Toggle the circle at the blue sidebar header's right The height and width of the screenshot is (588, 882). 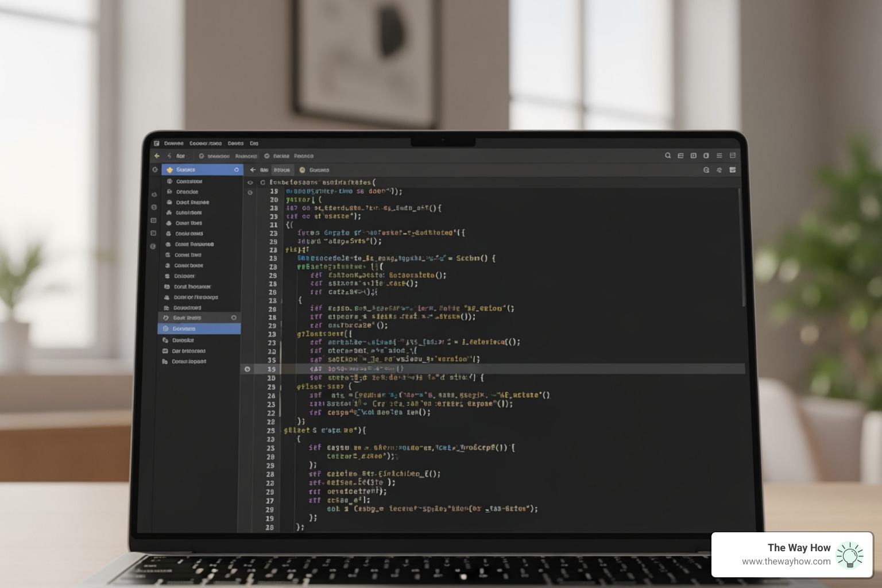pos(236,170)
